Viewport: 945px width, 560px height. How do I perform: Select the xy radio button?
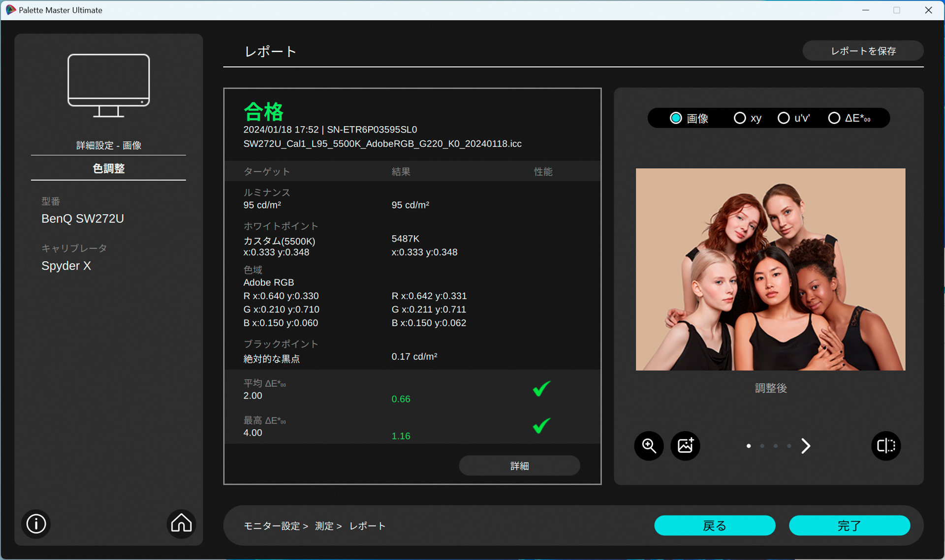pos(739,118)
